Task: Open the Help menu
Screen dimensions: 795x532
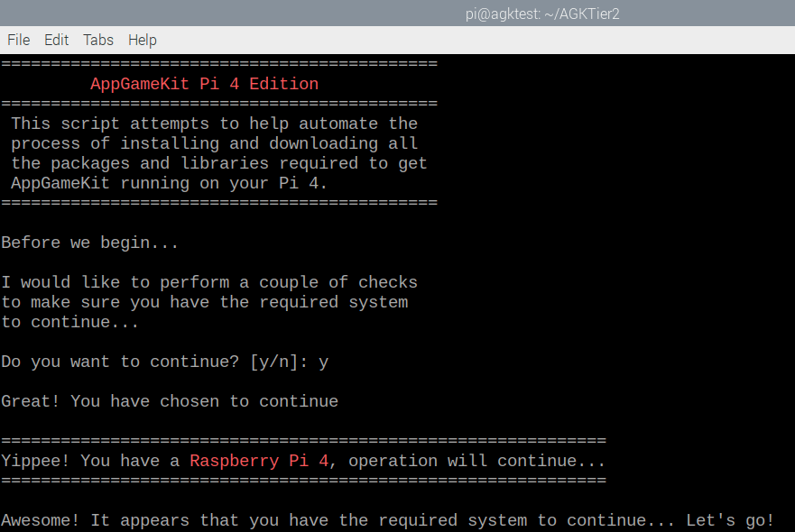Action: (142, 40)
